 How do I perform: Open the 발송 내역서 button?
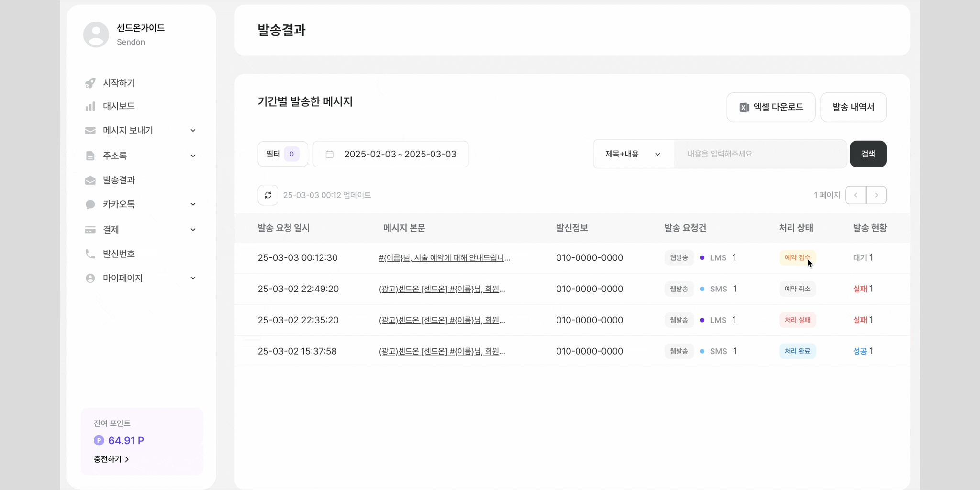click(853, 107)
